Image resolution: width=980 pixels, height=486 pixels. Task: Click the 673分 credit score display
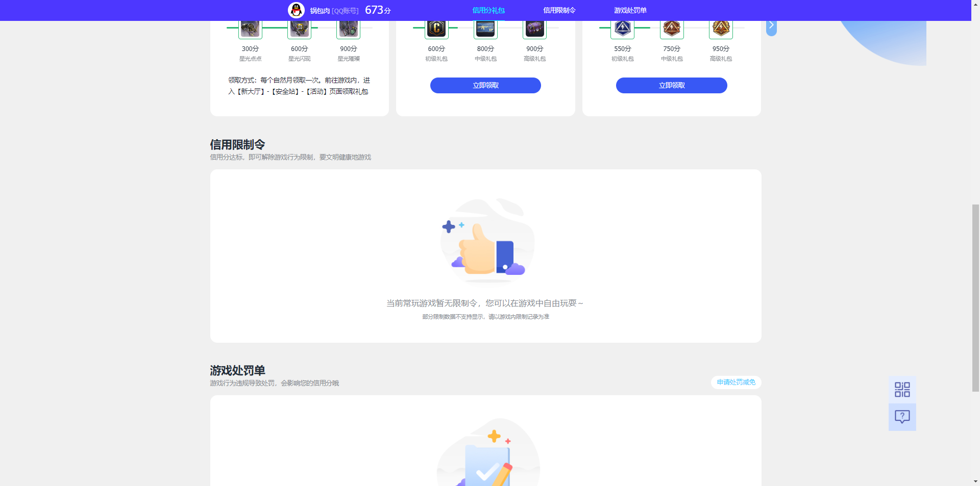[378, 10]
